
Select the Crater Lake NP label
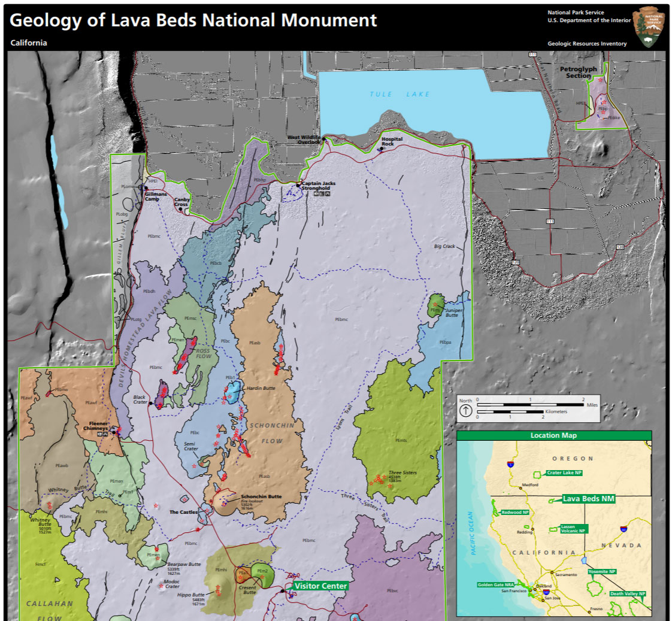pyautogui.click(x=564, y=472)
